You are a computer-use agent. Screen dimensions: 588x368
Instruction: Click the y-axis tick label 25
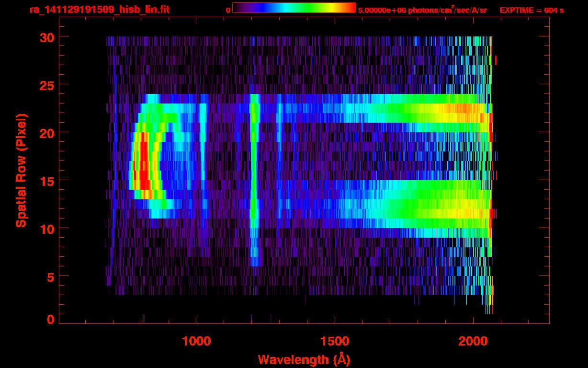point(47,85)
